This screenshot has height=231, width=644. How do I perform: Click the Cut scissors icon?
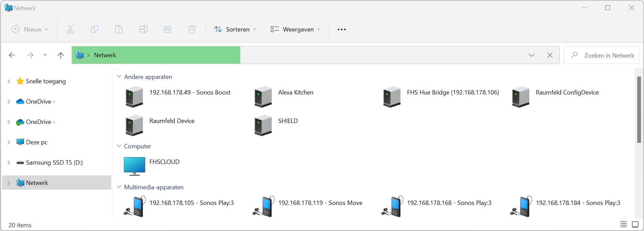70,29
